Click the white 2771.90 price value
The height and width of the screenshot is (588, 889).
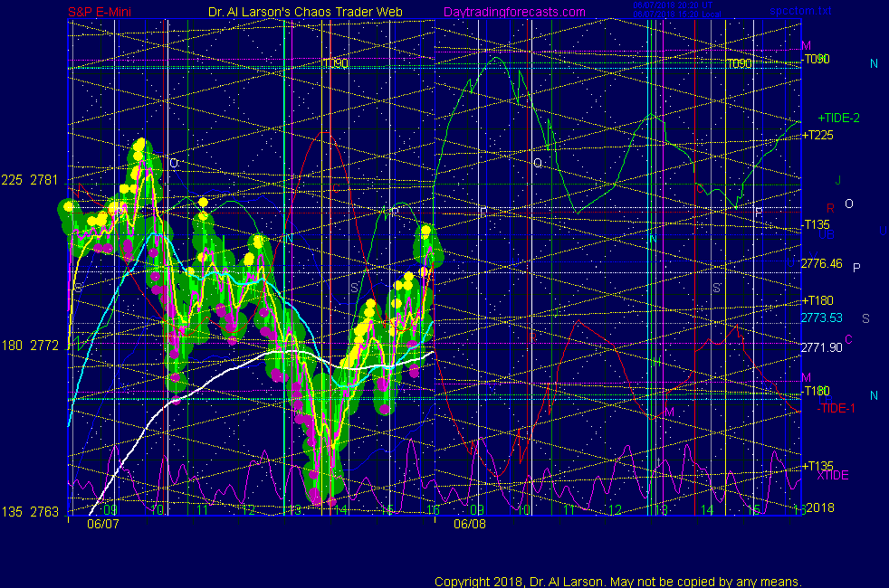pyautogui.click(x=821, y=347)
